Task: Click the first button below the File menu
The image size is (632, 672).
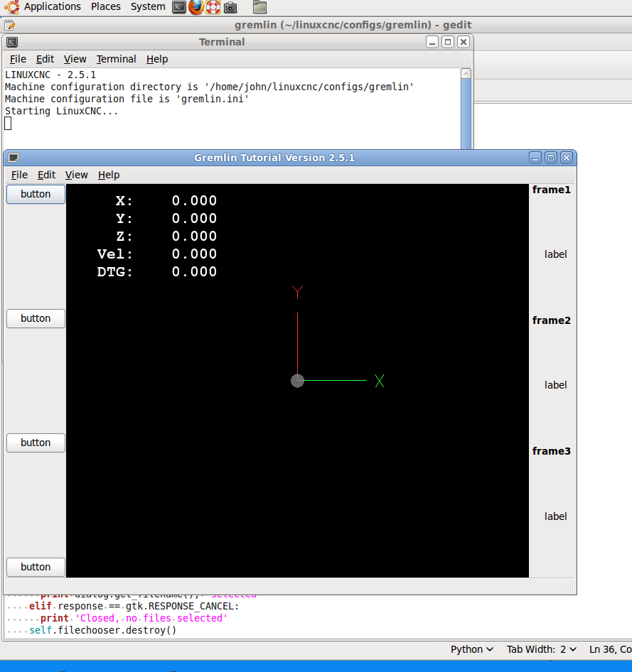Action: point(36,194)
